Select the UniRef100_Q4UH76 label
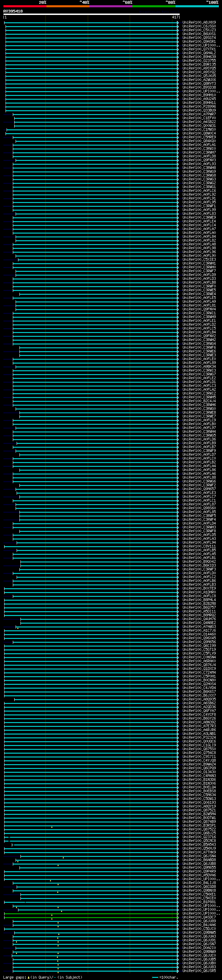This screenshot has width=222, height=980. click(199, 619)
